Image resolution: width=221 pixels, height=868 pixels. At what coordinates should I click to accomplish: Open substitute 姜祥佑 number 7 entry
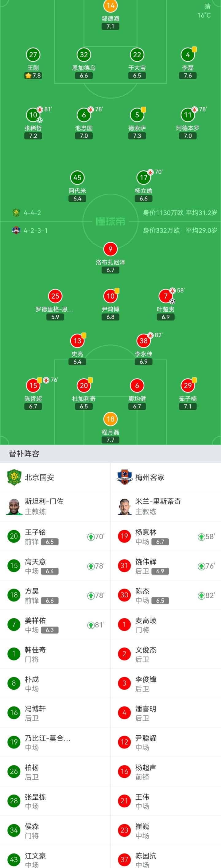click(55, 625)
